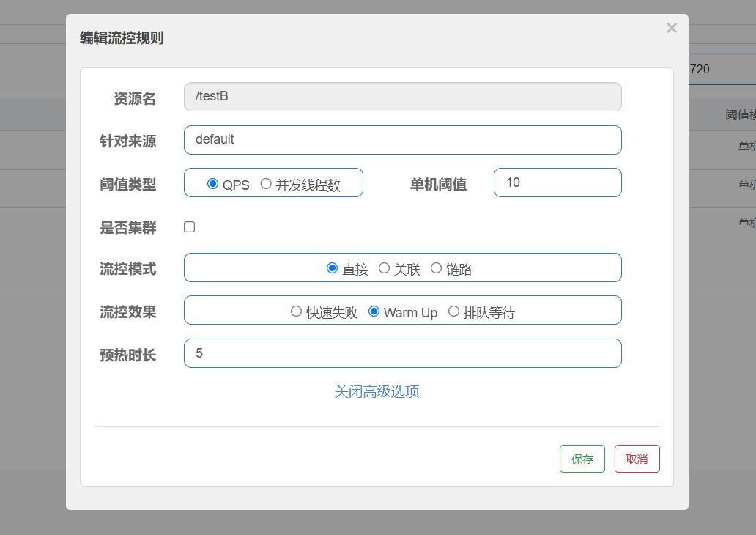This screenshot has height=535, width=756.
Task: Pick the Warm Up control effect
Action: (x=374, y=311)
